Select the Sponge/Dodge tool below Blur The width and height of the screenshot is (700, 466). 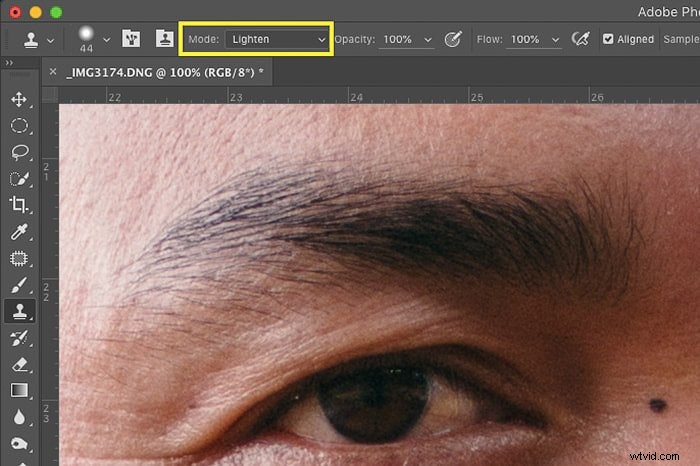(x=19, y=444)
